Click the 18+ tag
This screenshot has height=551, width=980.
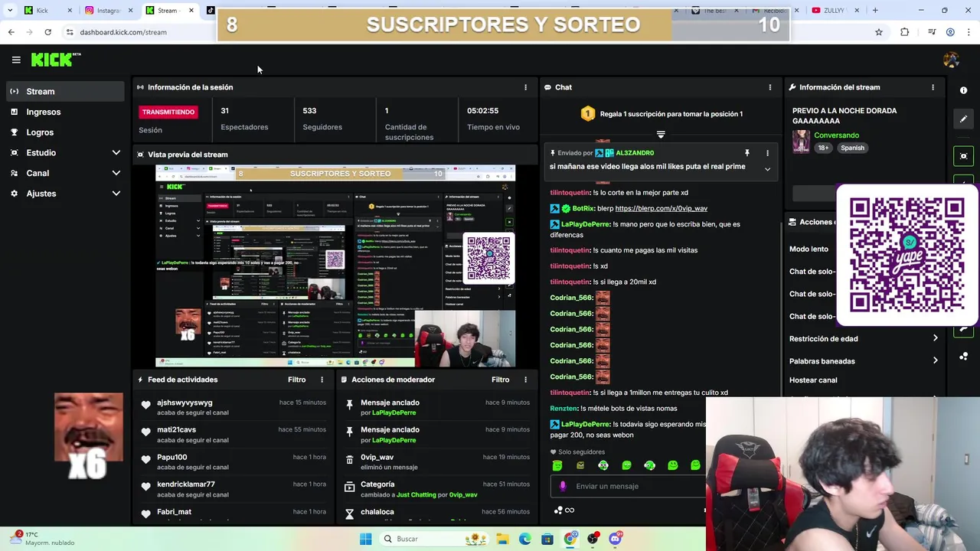click(x=822, y=148)
